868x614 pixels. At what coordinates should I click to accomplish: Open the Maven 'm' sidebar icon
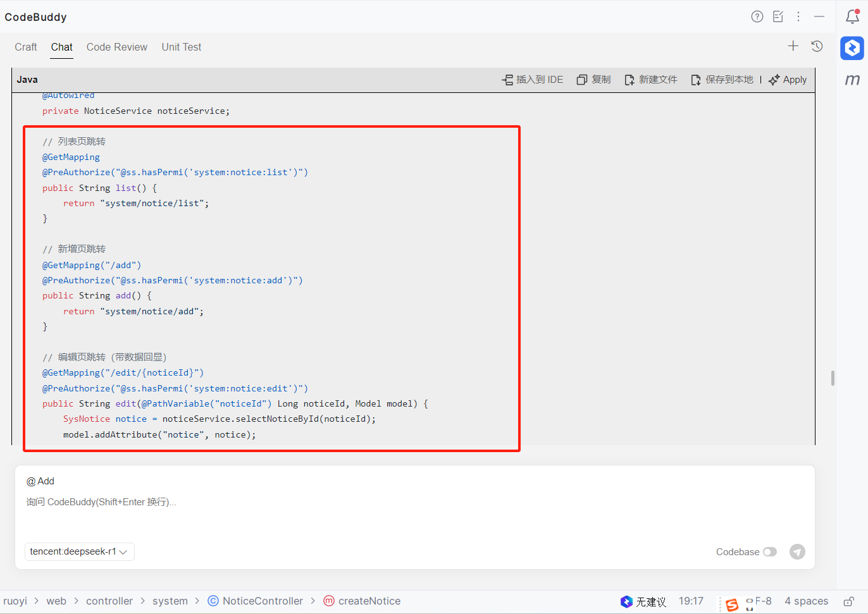point(852,80)
